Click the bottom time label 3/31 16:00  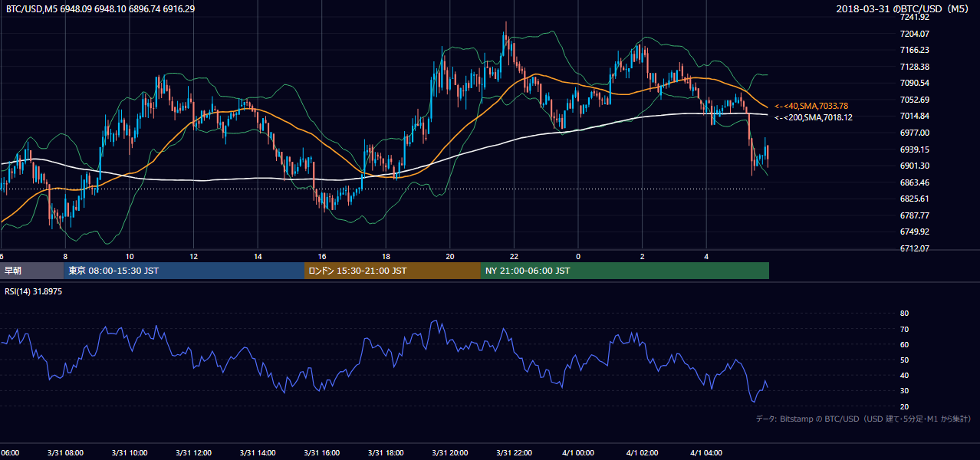(322, 453)
